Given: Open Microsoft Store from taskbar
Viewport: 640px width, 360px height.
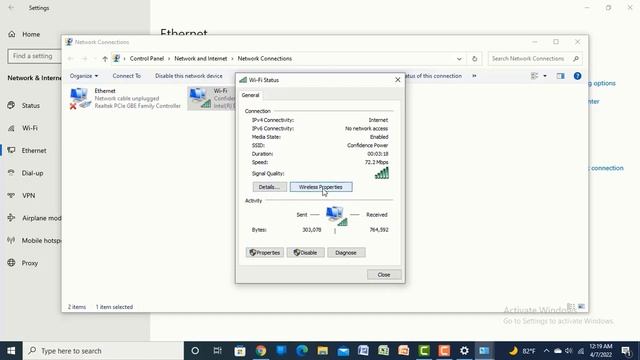Looking at the screenshot, I should tap(240, 351).
